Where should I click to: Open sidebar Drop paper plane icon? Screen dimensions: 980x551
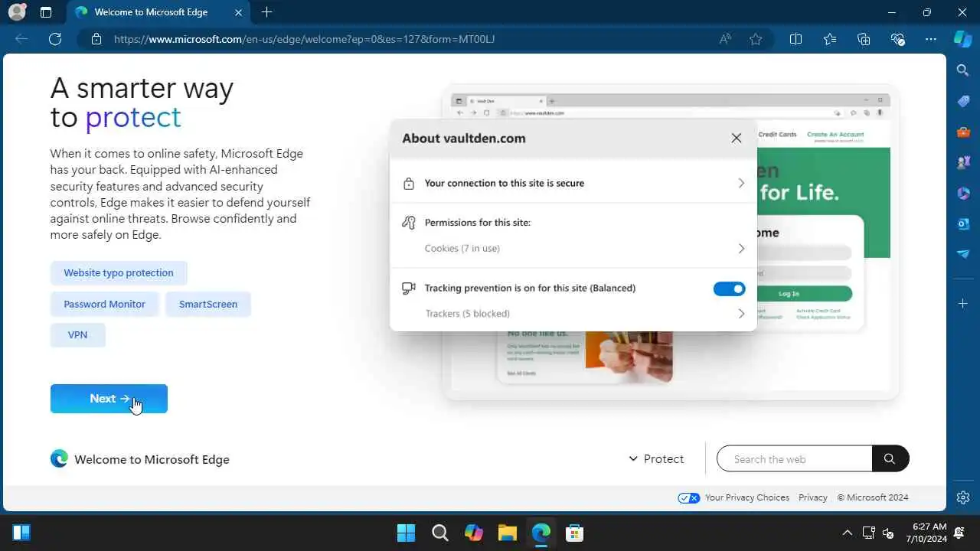(x=963, y=254)
